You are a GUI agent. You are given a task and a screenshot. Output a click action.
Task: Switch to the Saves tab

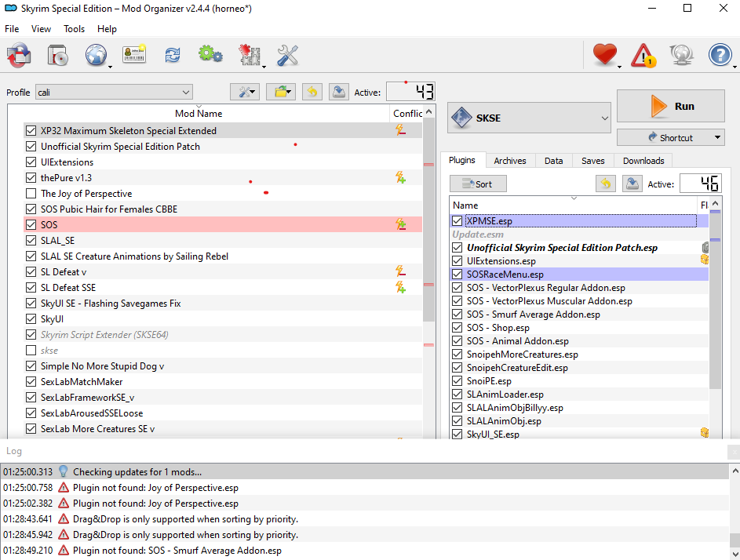592,161
